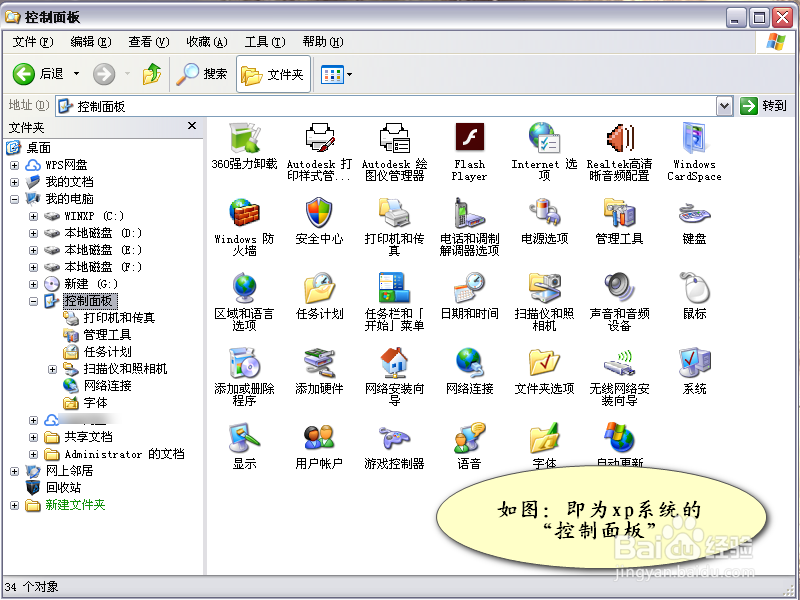Click the 转到 go button

point(763,106)
